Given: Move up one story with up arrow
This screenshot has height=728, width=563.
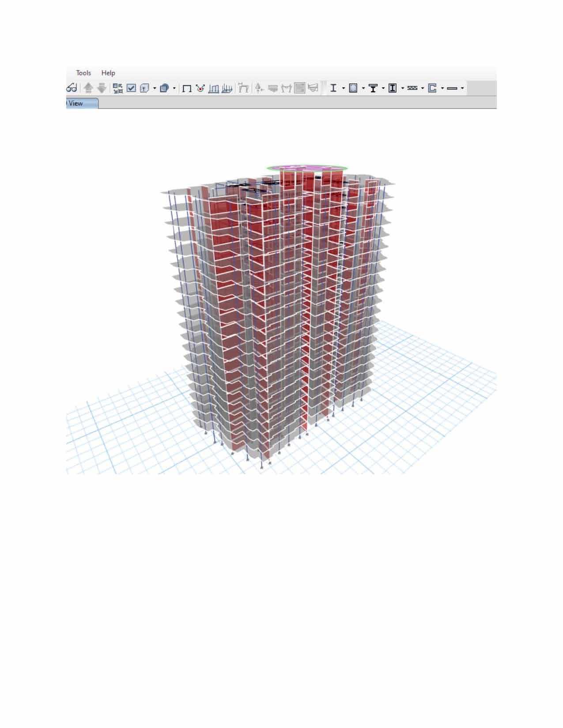Looking at the screenshot, I should click(88, 88).
